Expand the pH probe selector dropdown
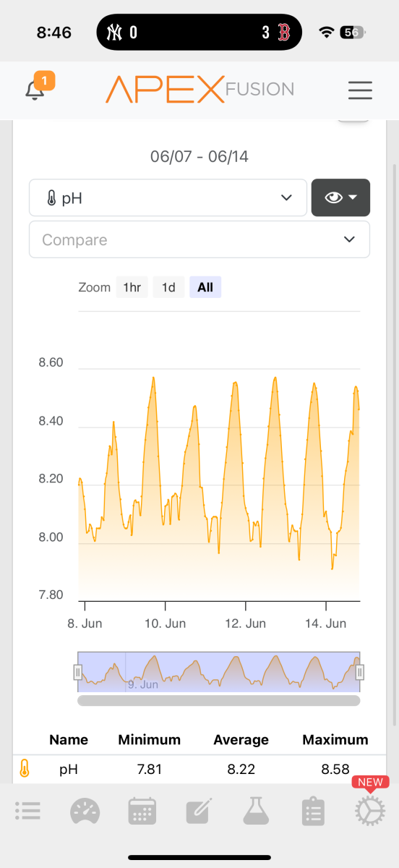The image size is (399, 868). pyautogui.click(x=168, y=197)
